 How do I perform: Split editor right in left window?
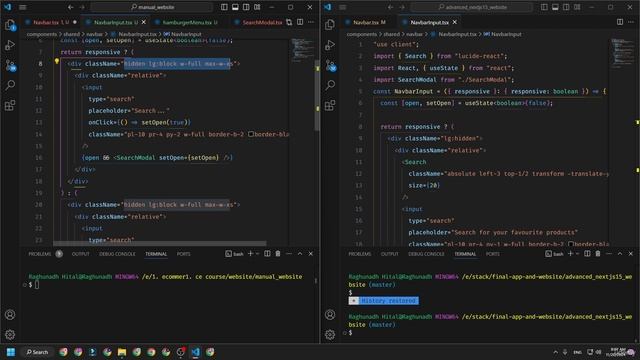[300, 22]
